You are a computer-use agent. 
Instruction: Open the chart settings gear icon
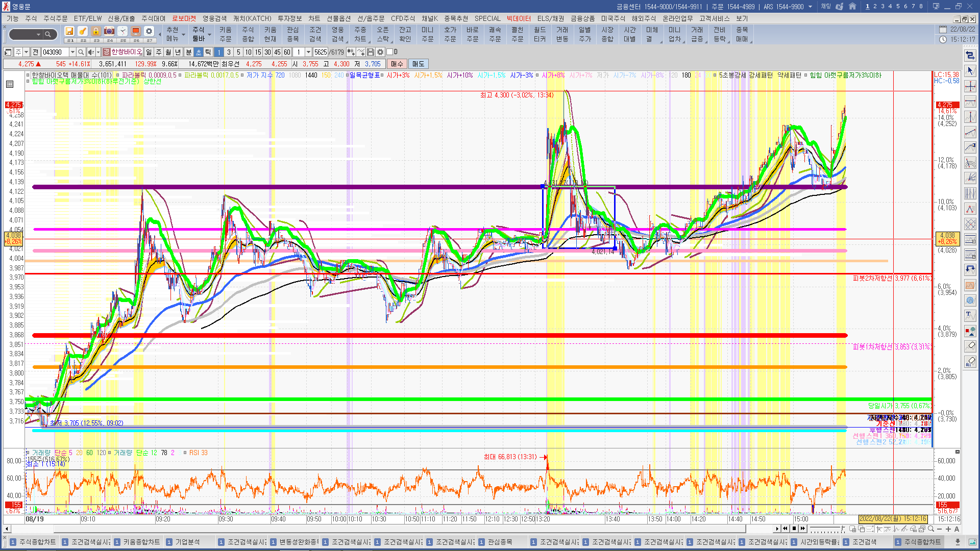point(380,52)
